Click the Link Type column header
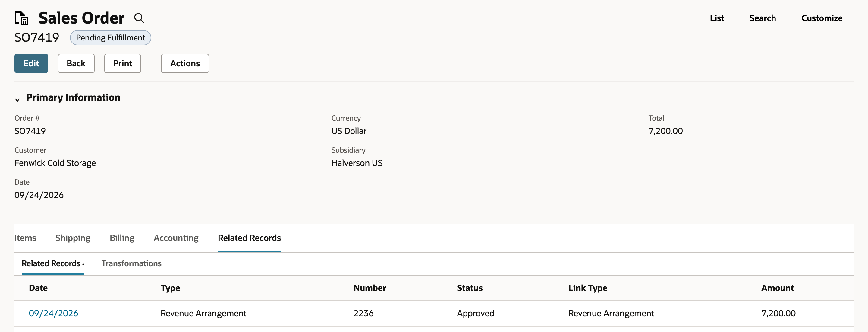Screen dimensions: 868x332 587,288
